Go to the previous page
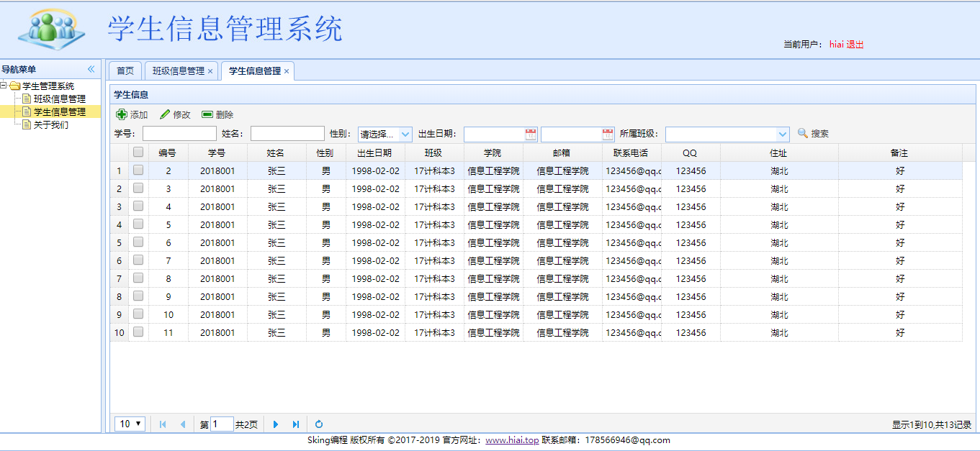Image resolution: width=980 pixels, height=451 pixels. (182, 424)
